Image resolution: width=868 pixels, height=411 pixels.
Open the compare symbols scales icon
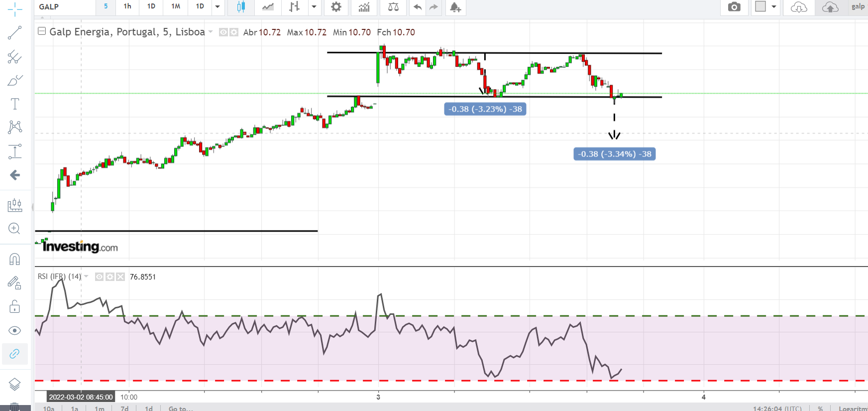coord(393,7)
